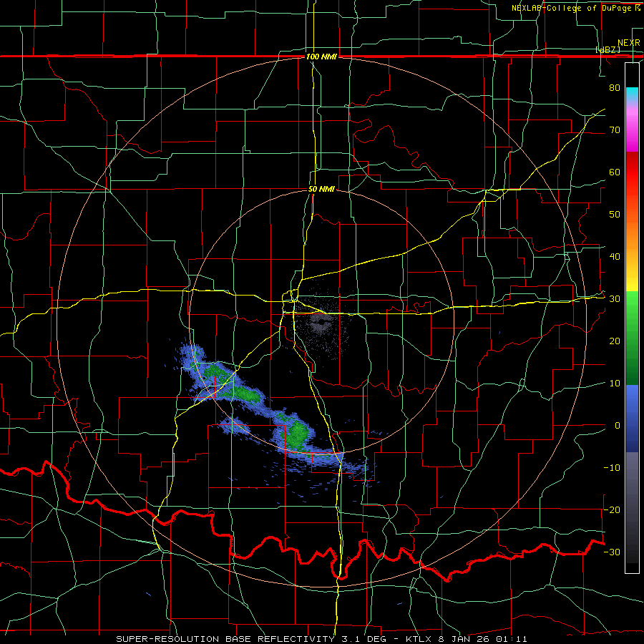Click the 70 value on the dBZ scale
644x644 pixels.
point(615,130)
